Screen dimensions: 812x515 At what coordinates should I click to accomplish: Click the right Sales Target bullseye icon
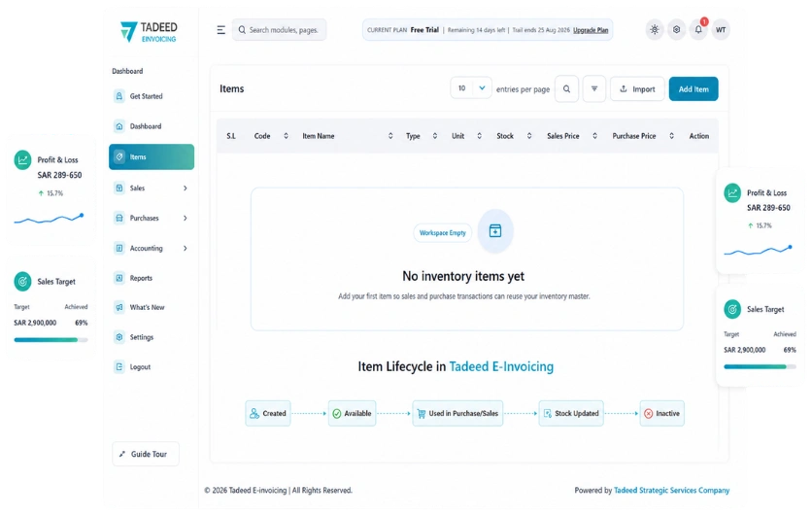[x=732, y=309]
